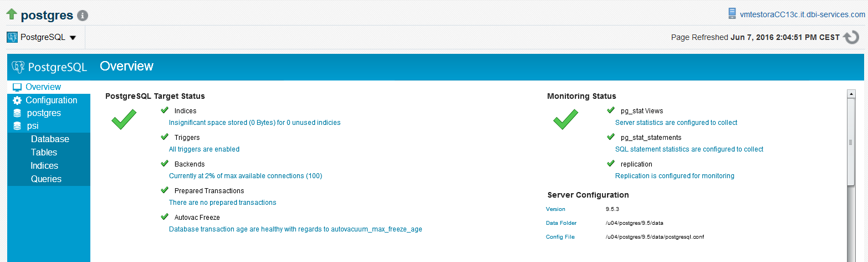Image resolution: width=868 pixels, height=262 pixels.
Task: Open Queries under psi
Action: (x=46, y=179)
